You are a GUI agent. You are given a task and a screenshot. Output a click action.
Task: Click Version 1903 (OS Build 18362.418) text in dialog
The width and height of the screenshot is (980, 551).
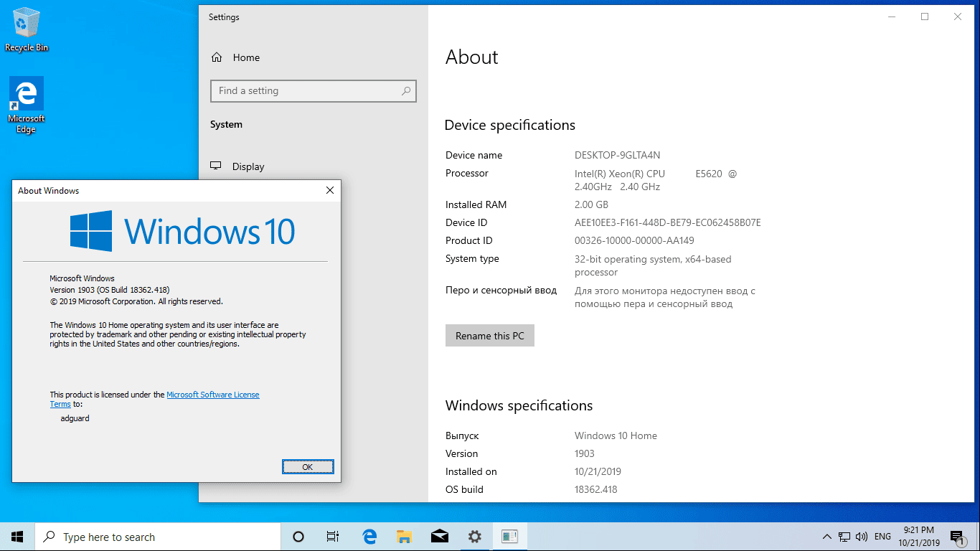click(x=110, y=290)
